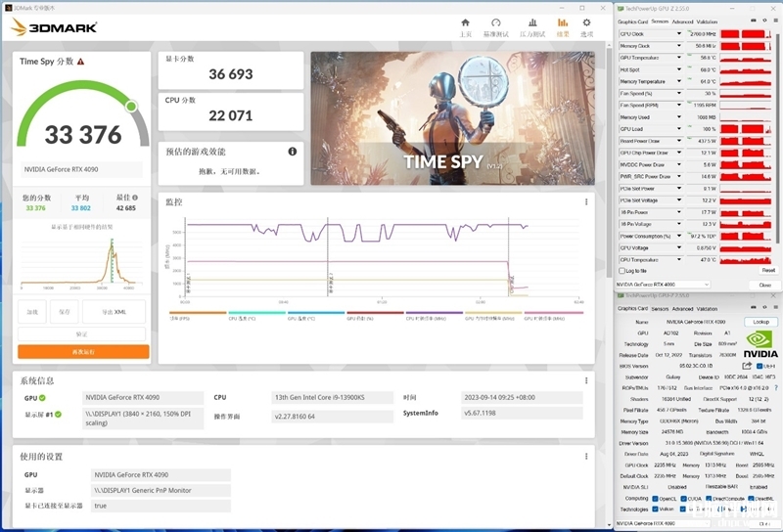Open Memory Used sensor dropdown
783x532 pixels.
coord(679,117)
